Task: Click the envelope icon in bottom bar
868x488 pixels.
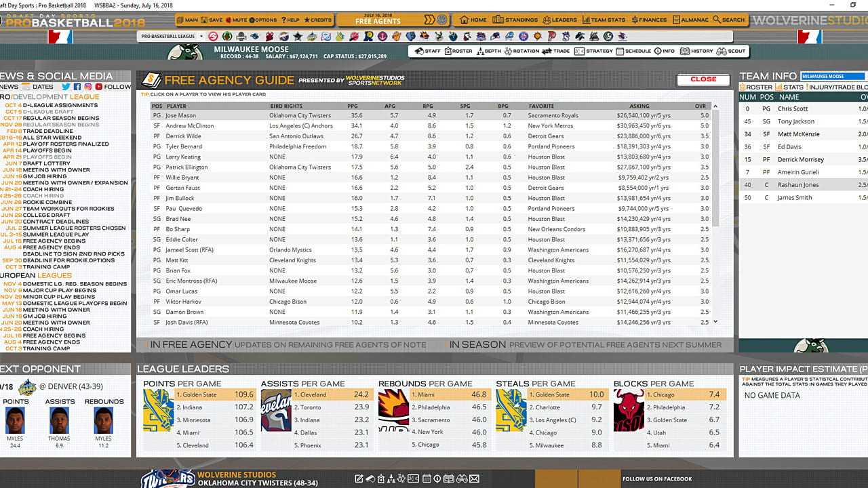Action: pos(474,479)
